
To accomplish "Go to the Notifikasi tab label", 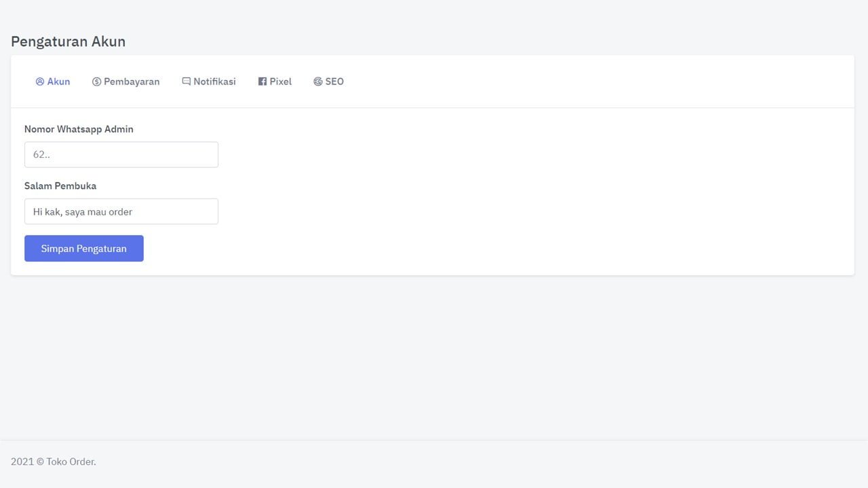I will point(214,81).
